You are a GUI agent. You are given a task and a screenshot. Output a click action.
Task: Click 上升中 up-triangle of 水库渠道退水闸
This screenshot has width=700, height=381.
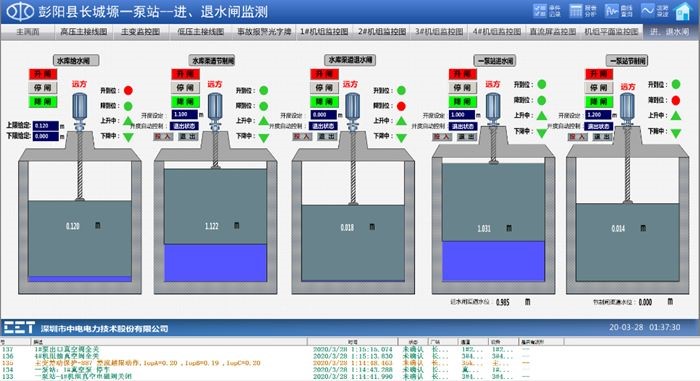(401, 121)
